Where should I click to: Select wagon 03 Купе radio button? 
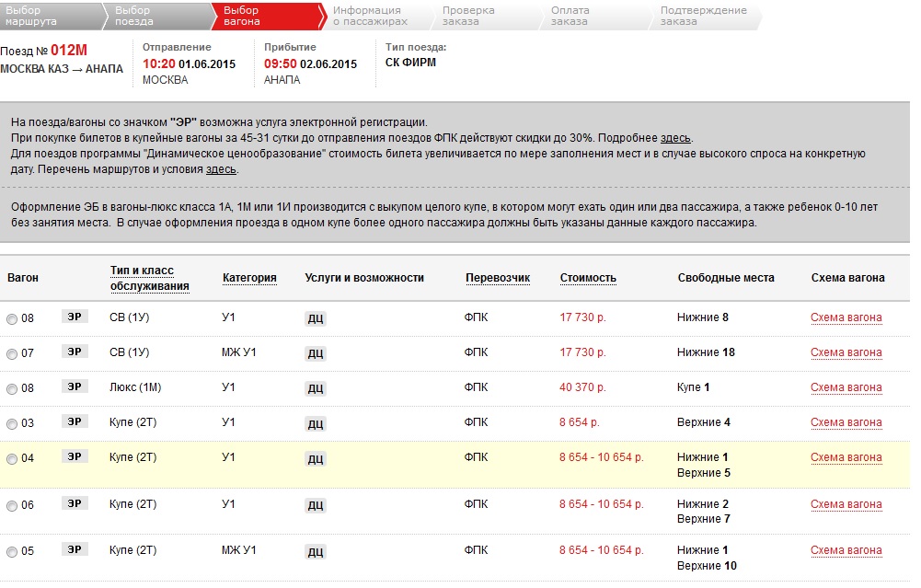(12, 424)
